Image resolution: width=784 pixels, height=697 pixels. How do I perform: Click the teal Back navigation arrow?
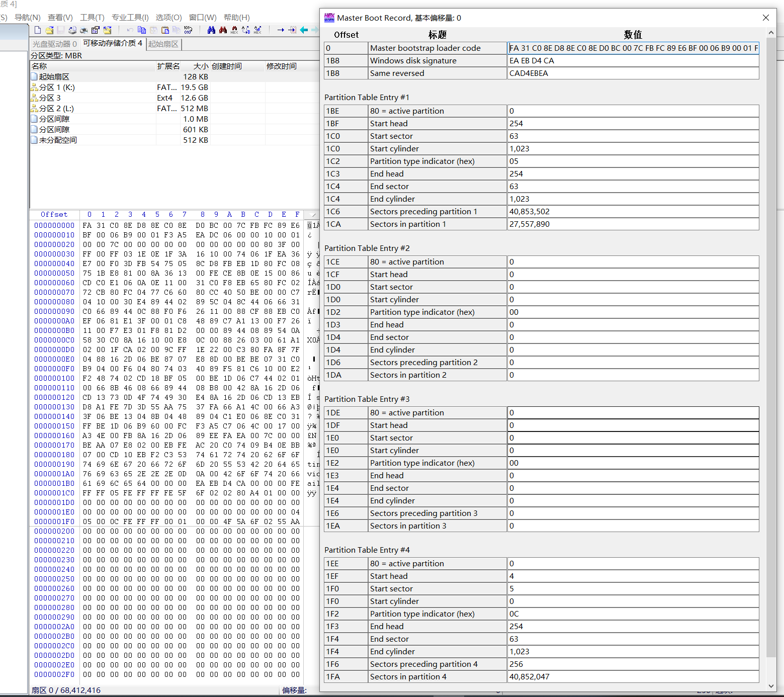click(x=304, y=30)
